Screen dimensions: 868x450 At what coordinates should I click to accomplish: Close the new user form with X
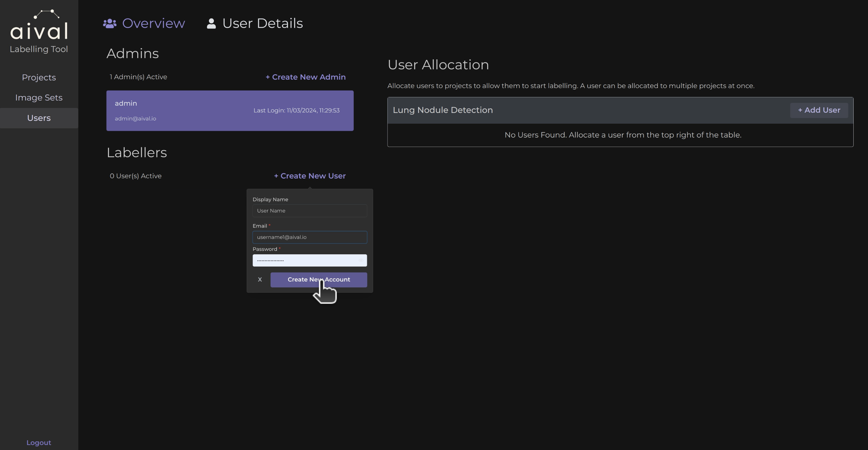tap(260, 280)
